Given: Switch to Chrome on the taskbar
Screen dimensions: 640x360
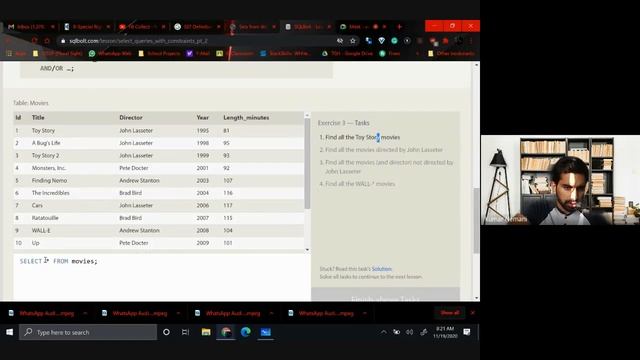Looking at the screenshot, I should 226,332.
